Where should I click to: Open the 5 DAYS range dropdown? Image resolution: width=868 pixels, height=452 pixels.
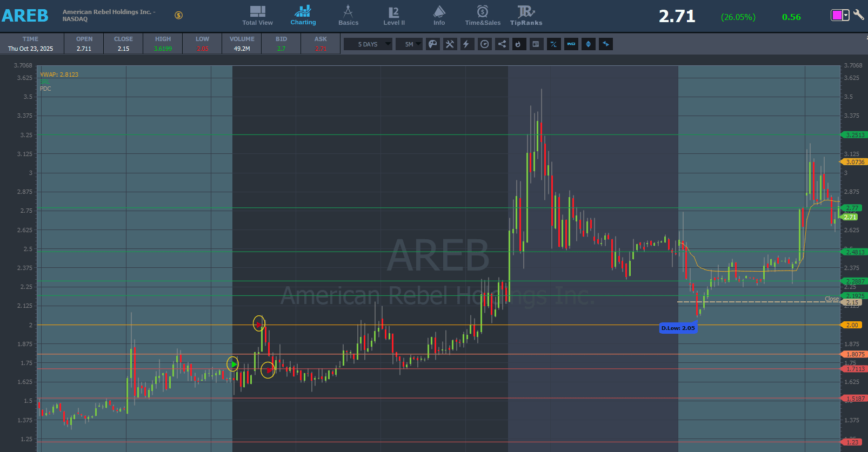(368, 44)
